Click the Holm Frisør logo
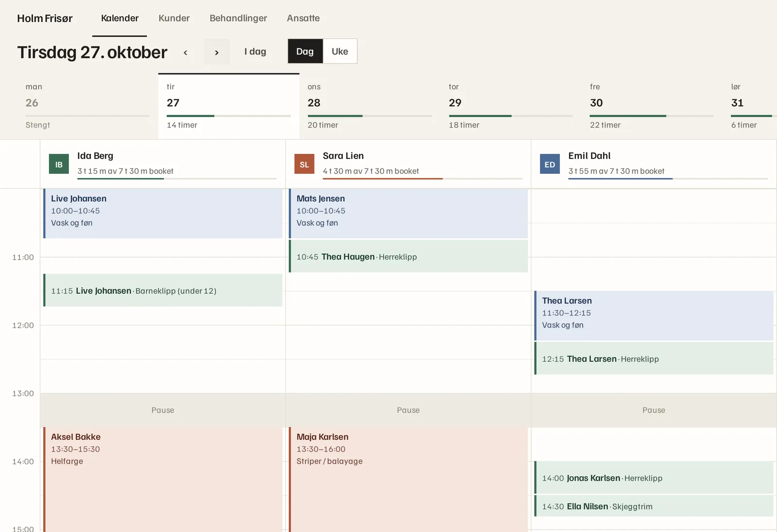 tap(45, 18)
